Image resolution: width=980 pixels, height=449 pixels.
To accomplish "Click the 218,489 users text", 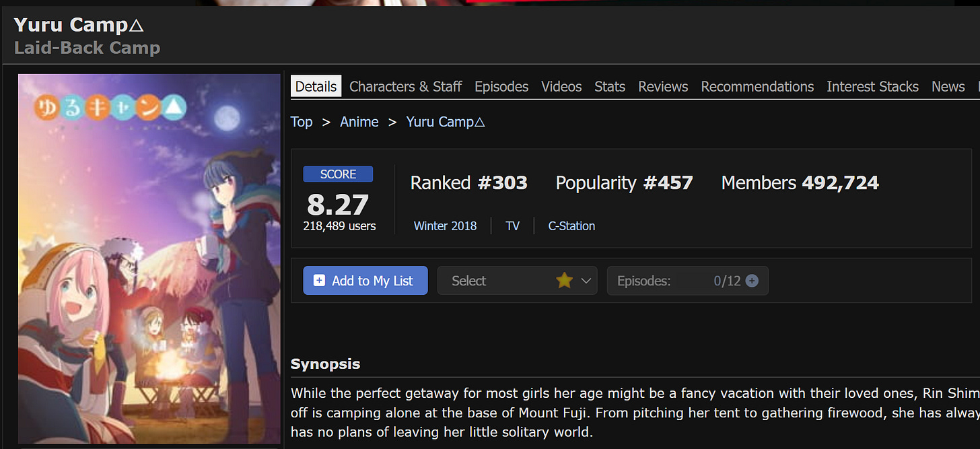I will pyautogui.click(x=339, y=226).
